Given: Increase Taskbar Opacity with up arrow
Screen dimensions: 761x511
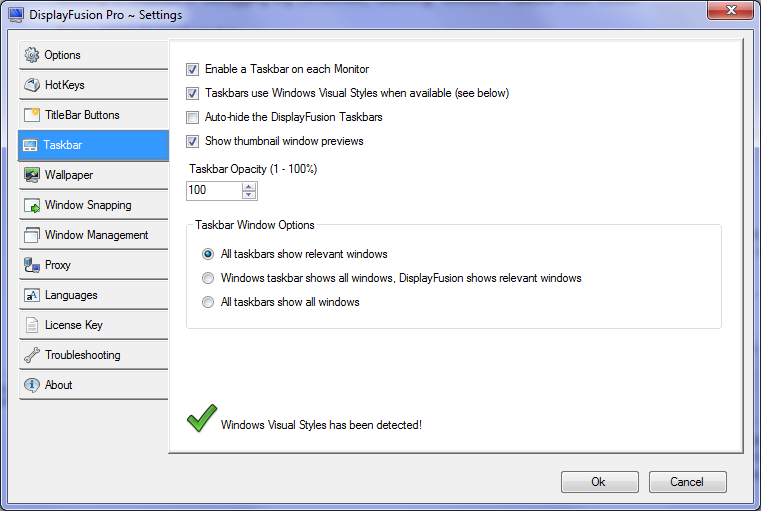Looking at the screenshot, I should point(249,186).
